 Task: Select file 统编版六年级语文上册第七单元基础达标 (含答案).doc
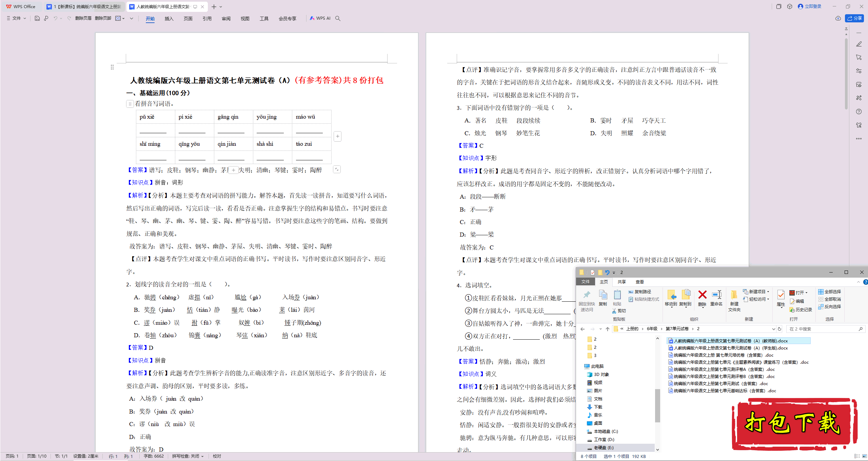point(722,391)
